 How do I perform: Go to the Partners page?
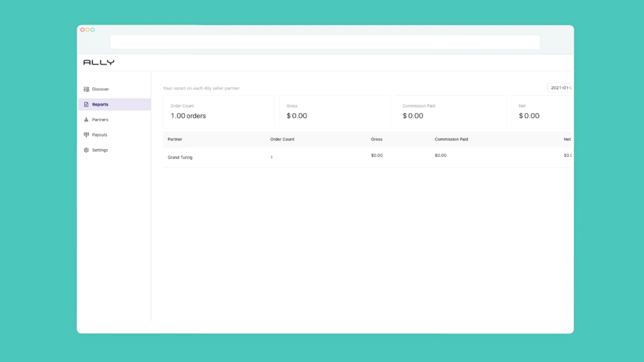click(x=114, y=120)
